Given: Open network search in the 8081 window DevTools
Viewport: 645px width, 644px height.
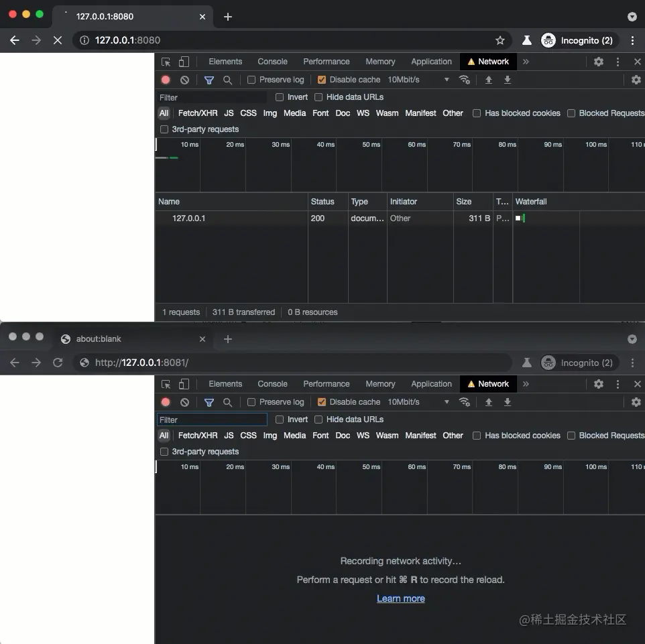Looking at the screenshot, I should [x=228, y=402].
